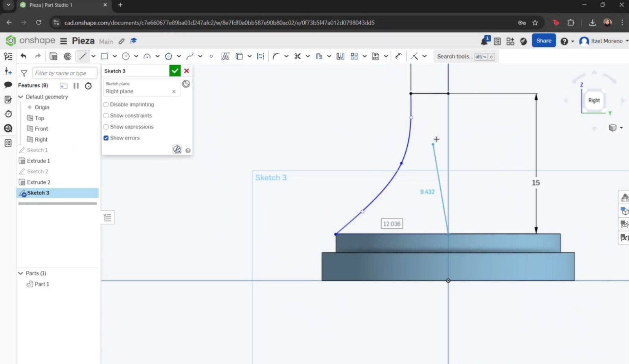Select the Circle tool in the toolbar
This screenshot has height=364, width=629.
[x=126, y=56]
